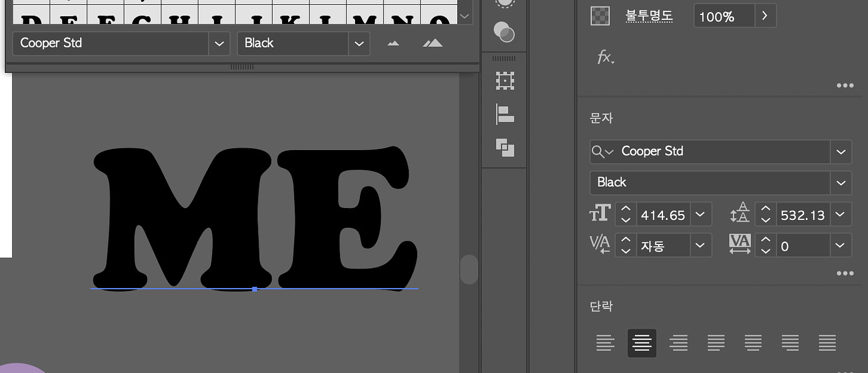
Task: Set paragraph alignment to left
Action: [605, 343]
